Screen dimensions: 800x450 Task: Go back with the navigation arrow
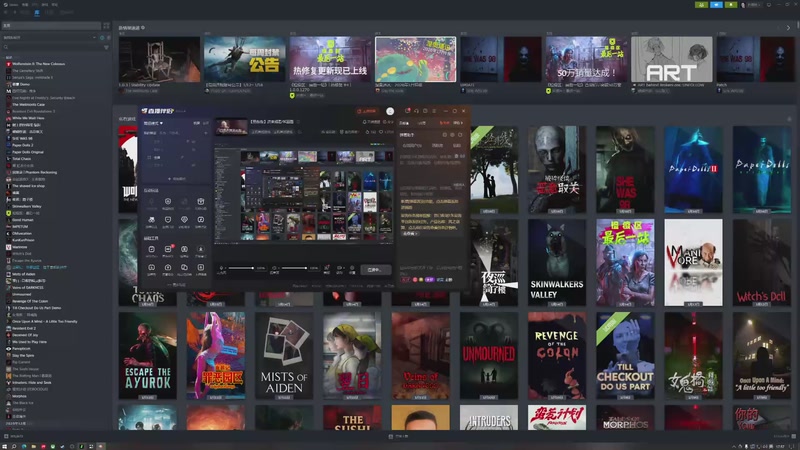(x=6, y=12)
